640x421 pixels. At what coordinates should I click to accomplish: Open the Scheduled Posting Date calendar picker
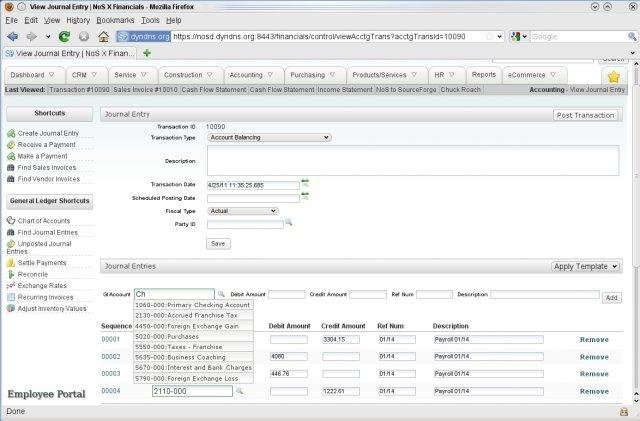click(x=306, y=198)
